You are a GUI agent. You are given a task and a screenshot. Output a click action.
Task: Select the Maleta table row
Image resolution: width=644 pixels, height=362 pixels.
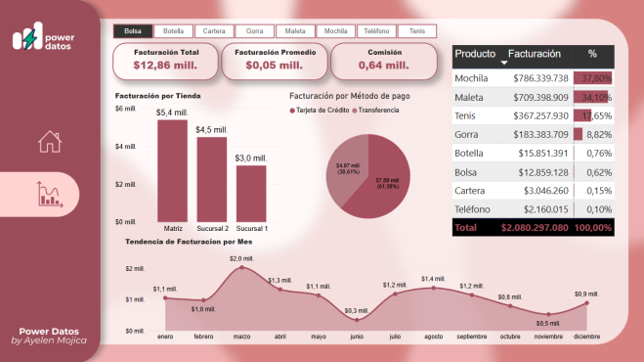coord(534,98)
